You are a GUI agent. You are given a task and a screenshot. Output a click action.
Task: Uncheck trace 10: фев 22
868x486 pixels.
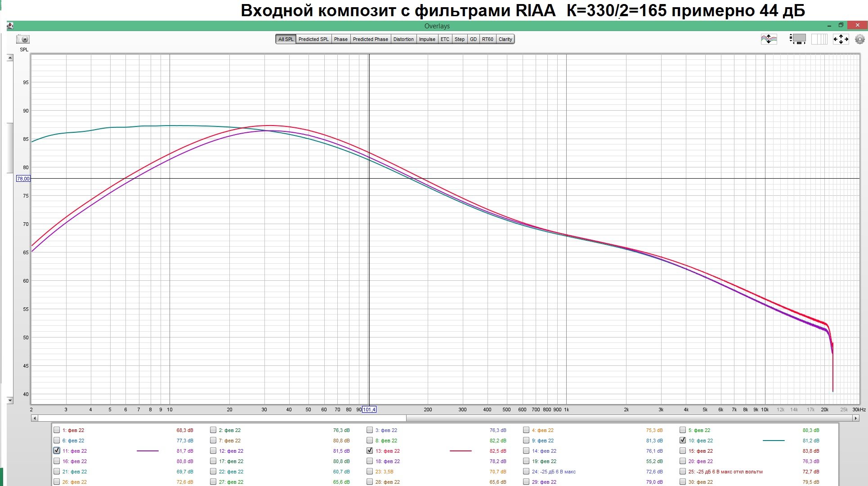(x=683, y=440)
